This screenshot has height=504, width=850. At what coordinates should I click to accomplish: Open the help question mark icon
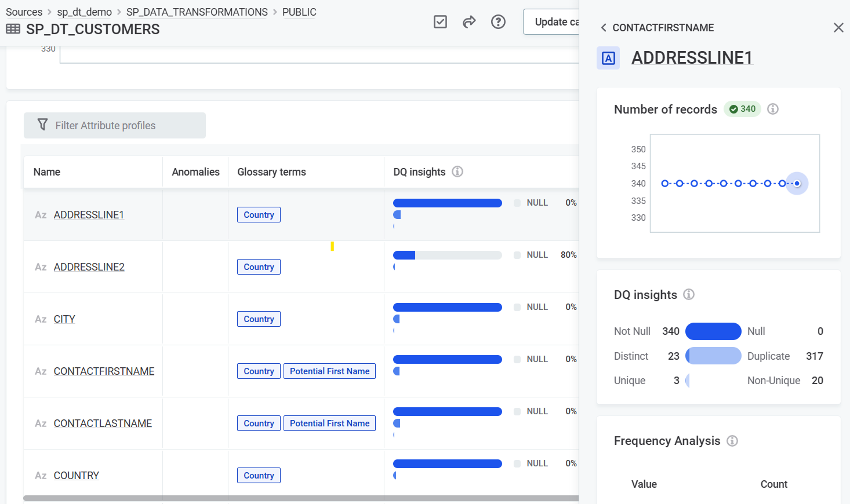point(498,21)
